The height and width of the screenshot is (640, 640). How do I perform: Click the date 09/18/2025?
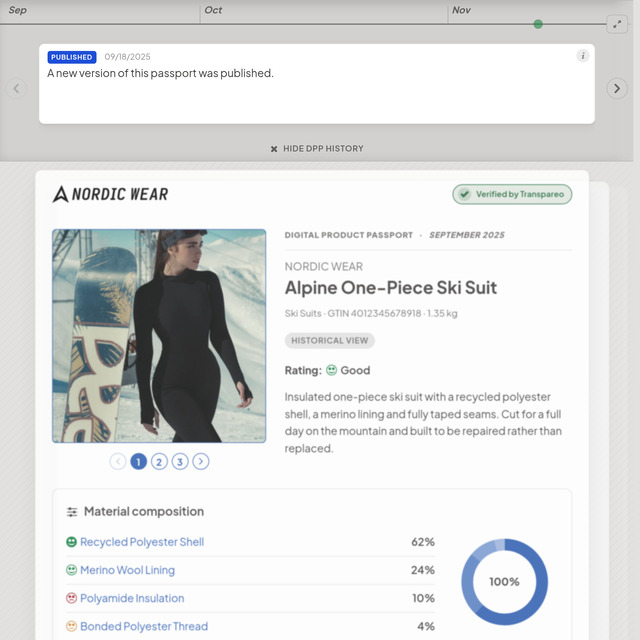(127, 57)
